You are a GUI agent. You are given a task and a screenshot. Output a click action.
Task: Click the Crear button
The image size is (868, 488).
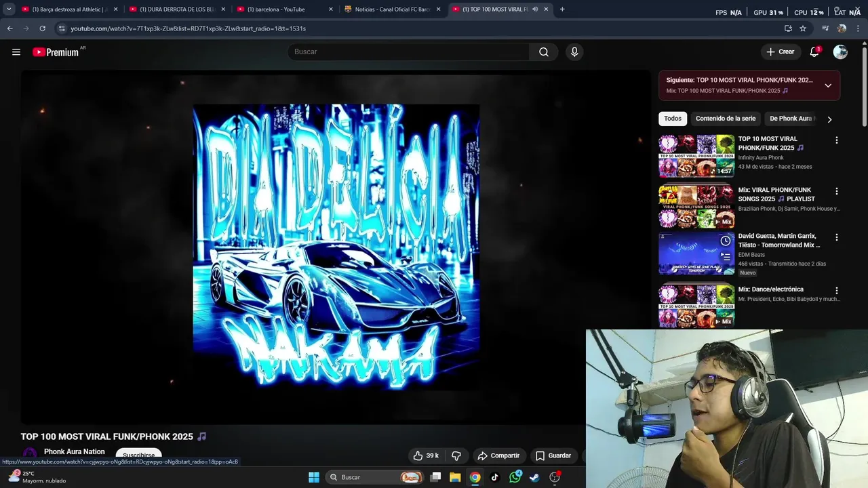coord(781,52)
